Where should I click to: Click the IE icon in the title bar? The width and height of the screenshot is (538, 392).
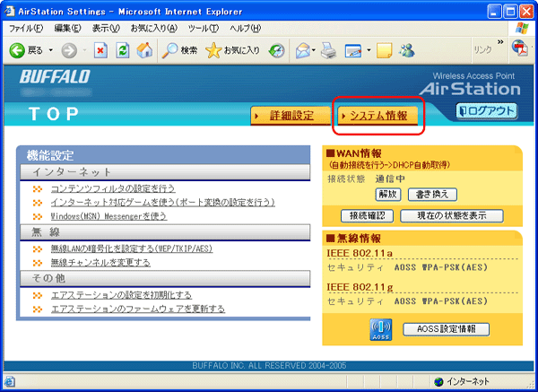click(10, 12)
